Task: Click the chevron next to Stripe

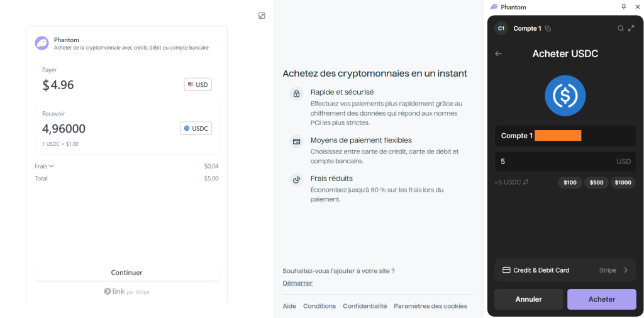Action: coord(626,270)
